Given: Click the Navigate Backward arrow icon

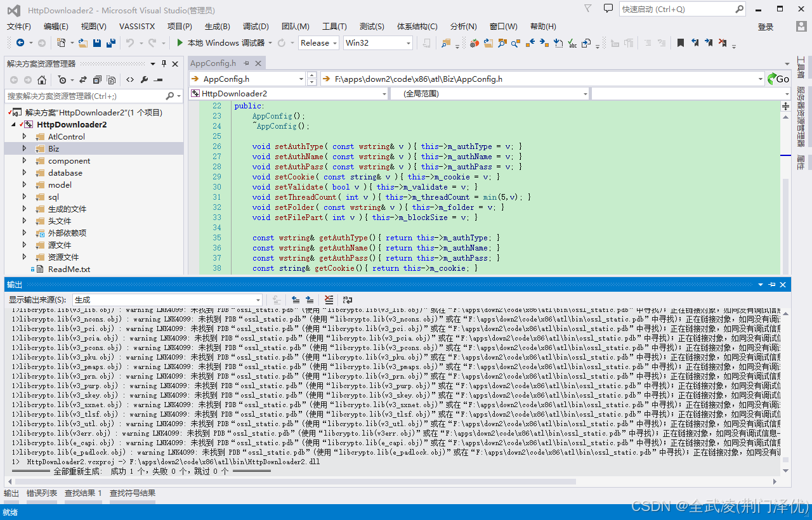Looking at the screenshot, I should [20, 43].
